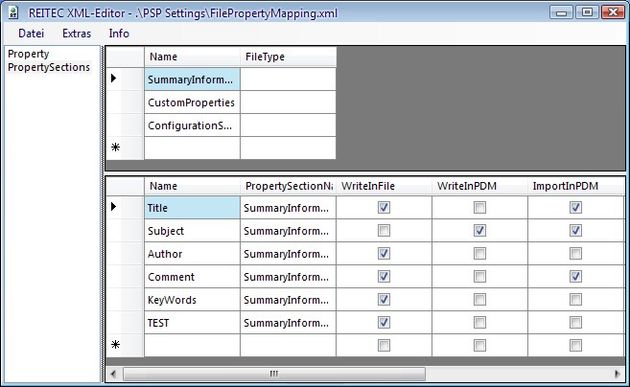The width and height of the screenshot is (630, 387).
Task: Toggle WriteInFile checkbox for Comment row
Action: [384, 276]
